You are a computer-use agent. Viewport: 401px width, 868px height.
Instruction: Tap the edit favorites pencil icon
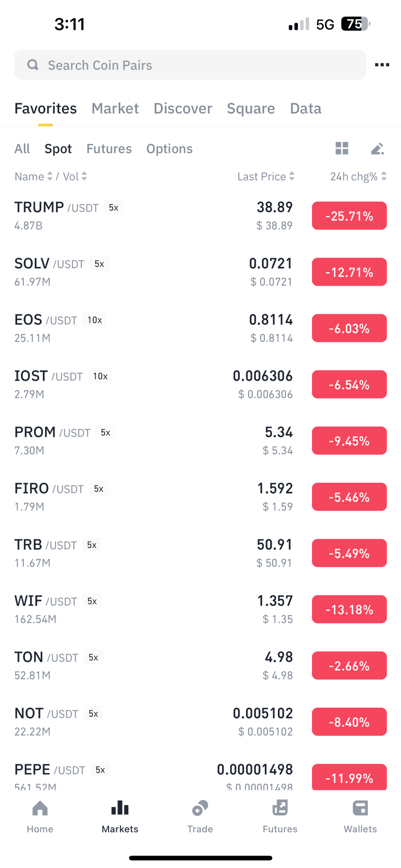coord(377,149)
